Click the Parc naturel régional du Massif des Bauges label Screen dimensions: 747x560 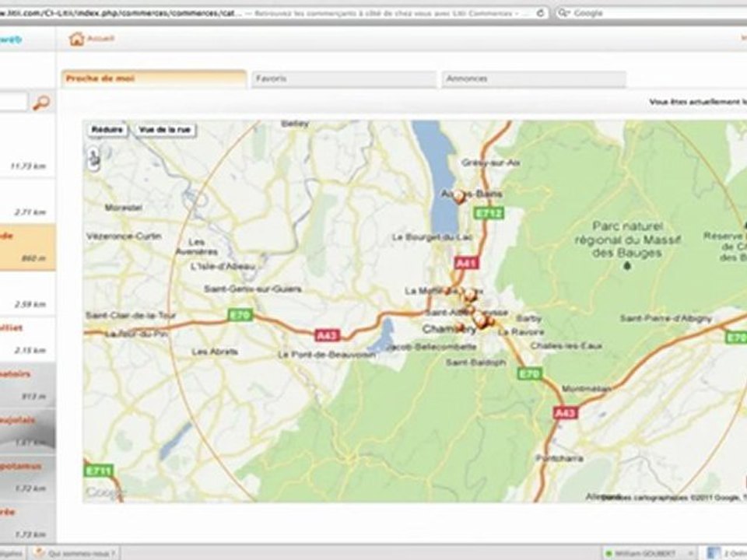click(x=627, y=240)
